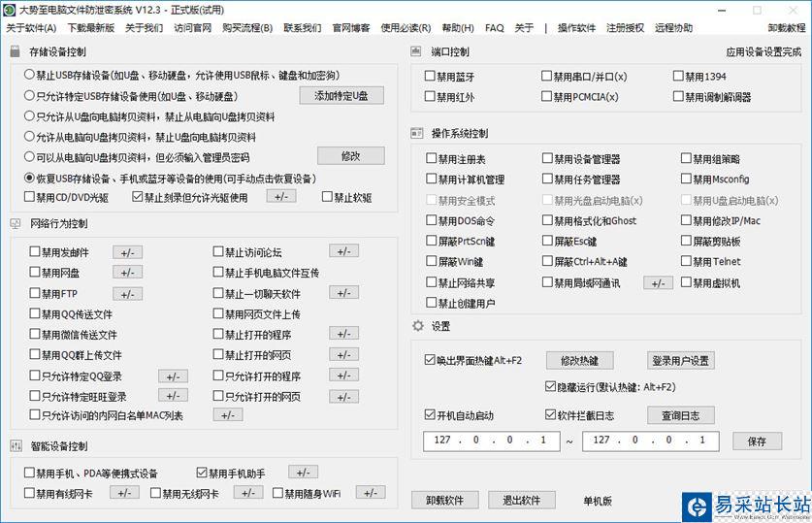Enable 禁用蓝牙 checkbox

point(430,76)
